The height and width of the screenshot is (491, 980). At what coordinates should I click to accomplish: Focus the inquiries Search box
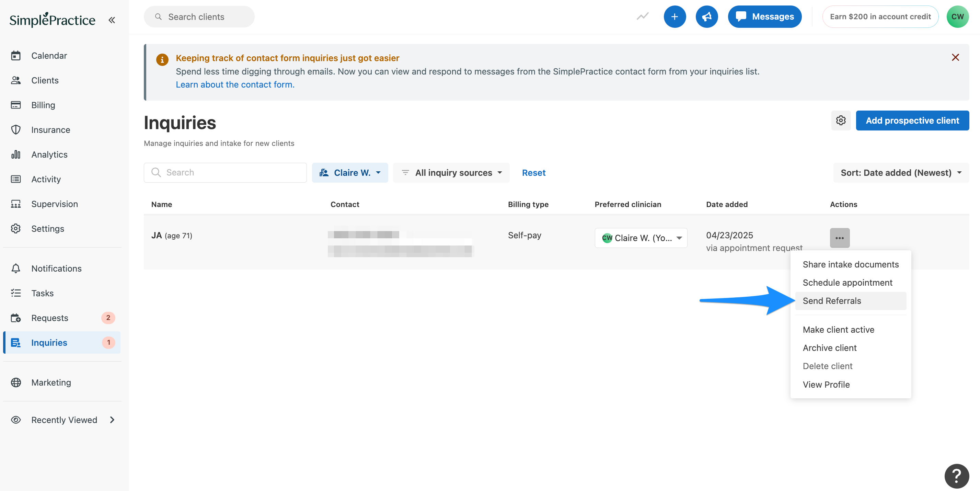pyautogui.click(x=225, y=173)
